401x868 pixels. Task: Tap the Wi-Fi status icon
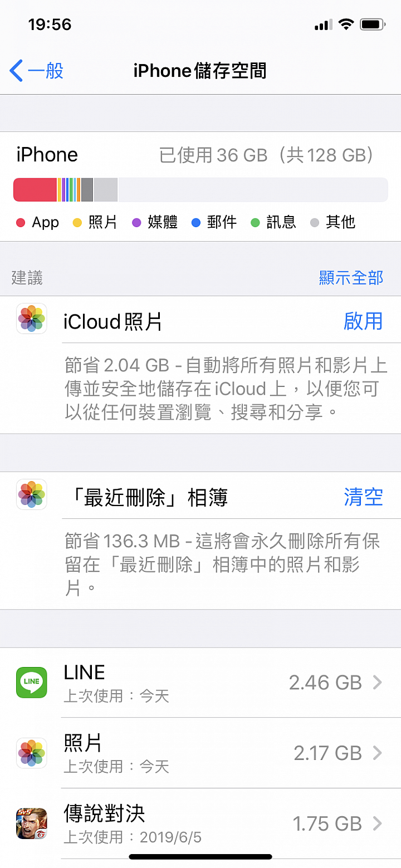click(346, 24)
